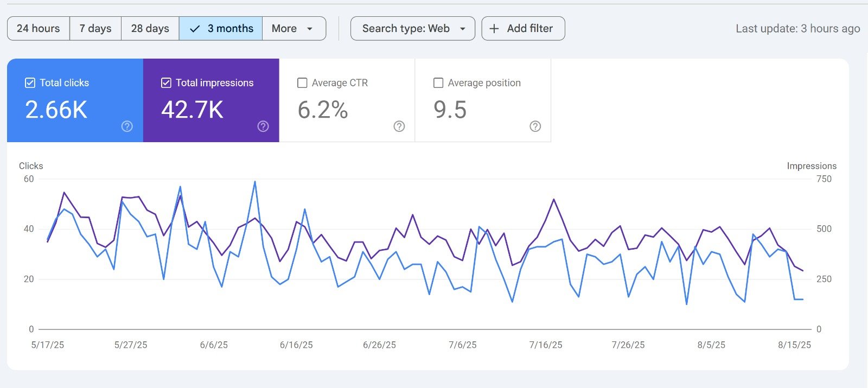This screenshot has height=388, width=868.
Task: Enable the Average CTR checkbox
Action: [303, 83]
